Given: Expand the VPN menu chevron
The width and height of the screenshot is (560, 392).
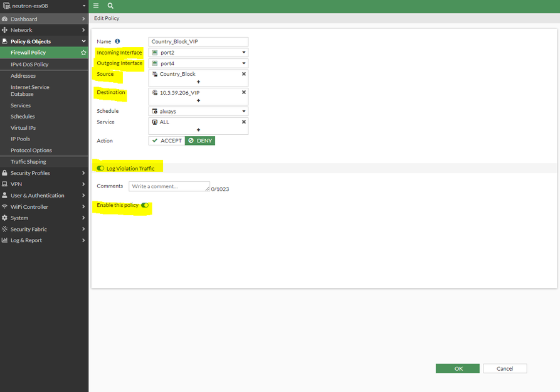Looking at the screenshot, I should (83, 184).
